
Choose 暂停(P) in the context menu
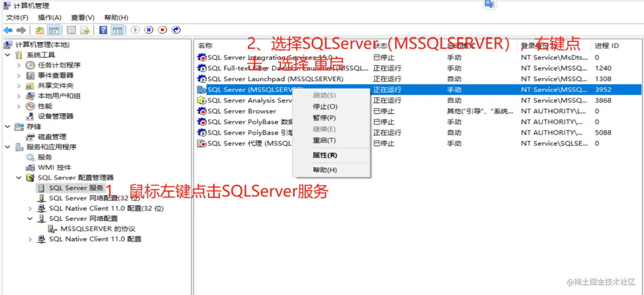coord(324,118)
